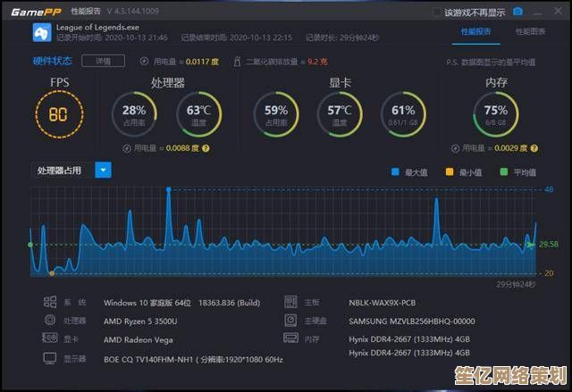Open the 处理器占用 chart dropdown arrow

pyautogui.click(x=104, y=170)
